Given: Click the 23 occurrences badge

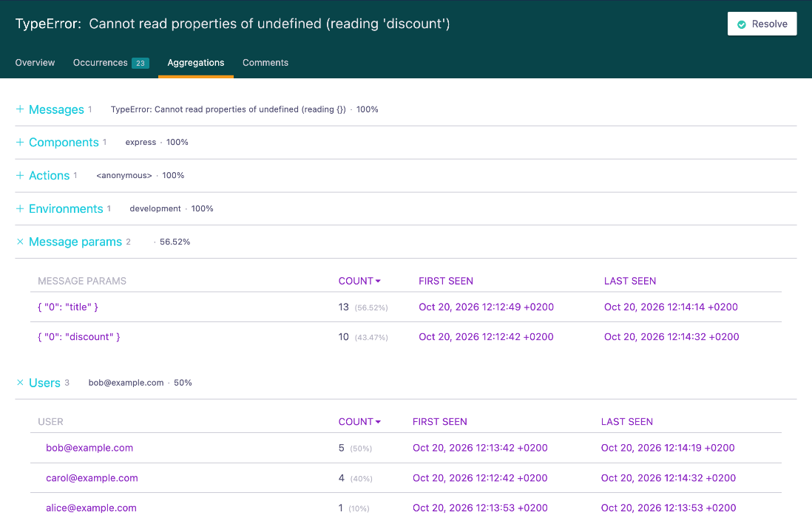Looking at the screenshot, I should click(141, 63).
